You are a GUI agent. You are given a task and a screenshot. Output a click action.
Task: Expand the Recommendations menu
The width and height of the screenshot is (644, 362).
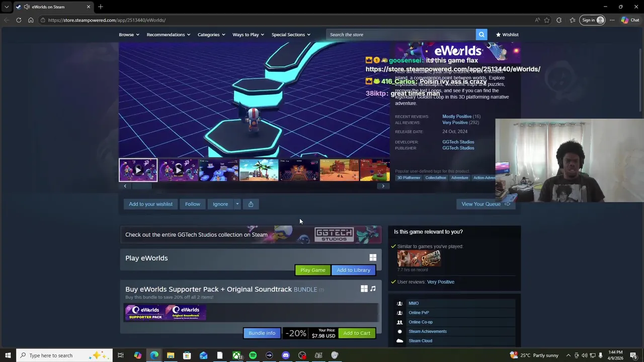coord(169,35)
